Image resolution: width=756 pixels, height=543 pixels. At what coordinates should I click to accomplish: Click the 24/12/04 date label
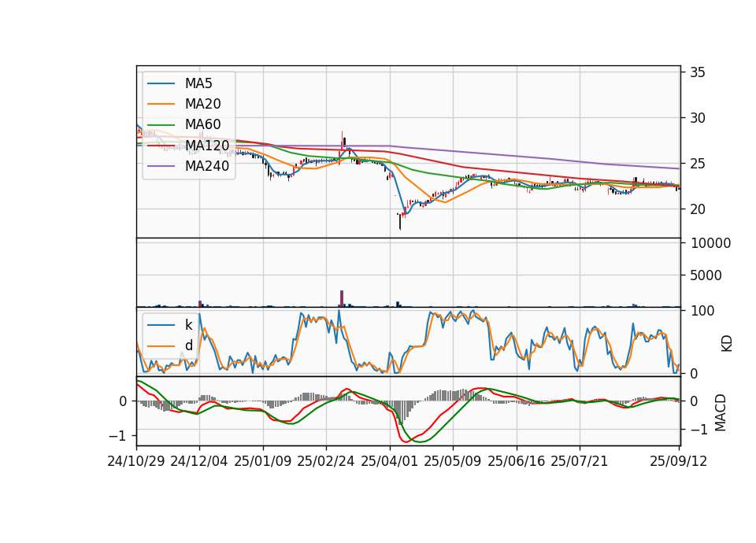198,461
